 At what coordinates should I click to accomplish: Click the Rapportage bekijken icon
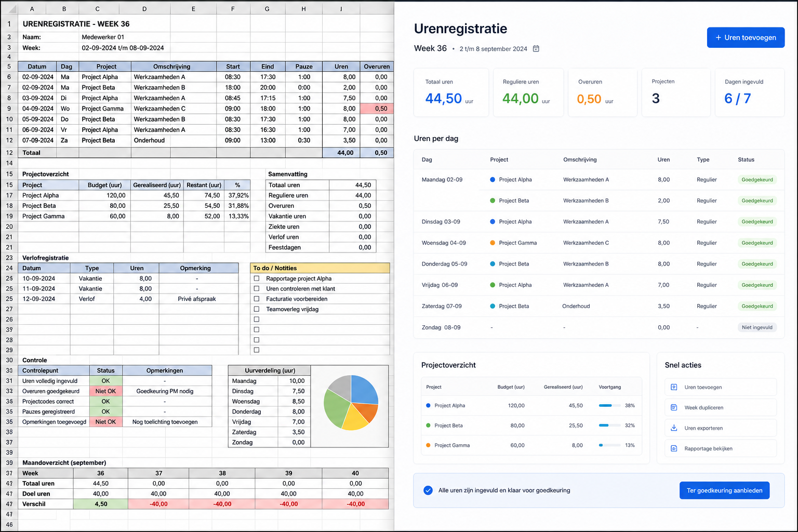pyautogui.click(x=674, y=448)
